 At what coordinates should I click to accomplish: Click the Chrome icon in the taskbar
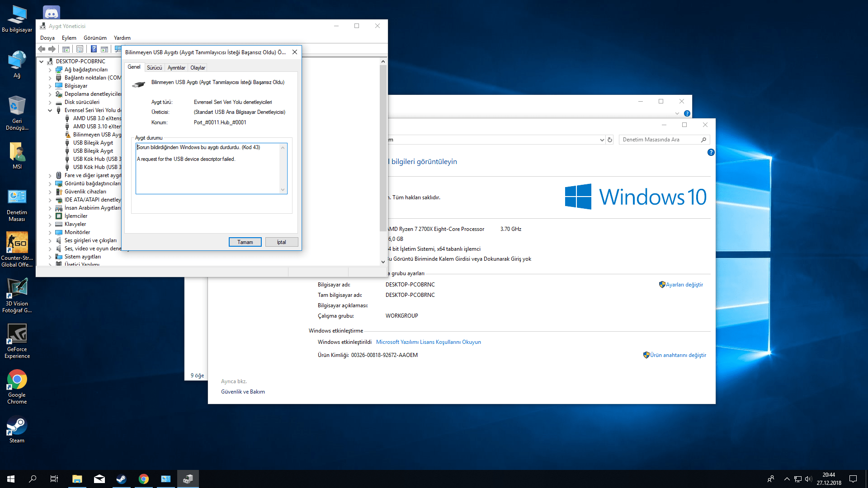pos(144,479)
